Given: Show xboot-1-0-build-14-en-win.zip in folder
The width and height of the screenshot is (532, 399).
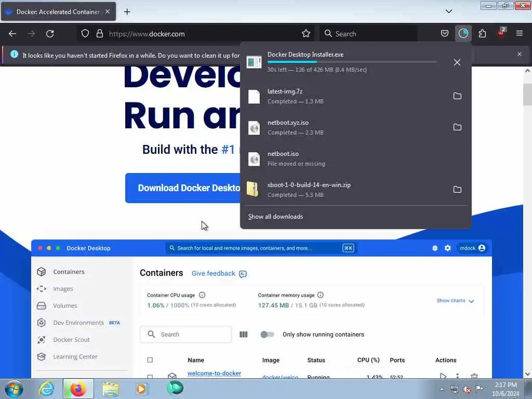Looking at the screenshot, I should tap(457, 190).
